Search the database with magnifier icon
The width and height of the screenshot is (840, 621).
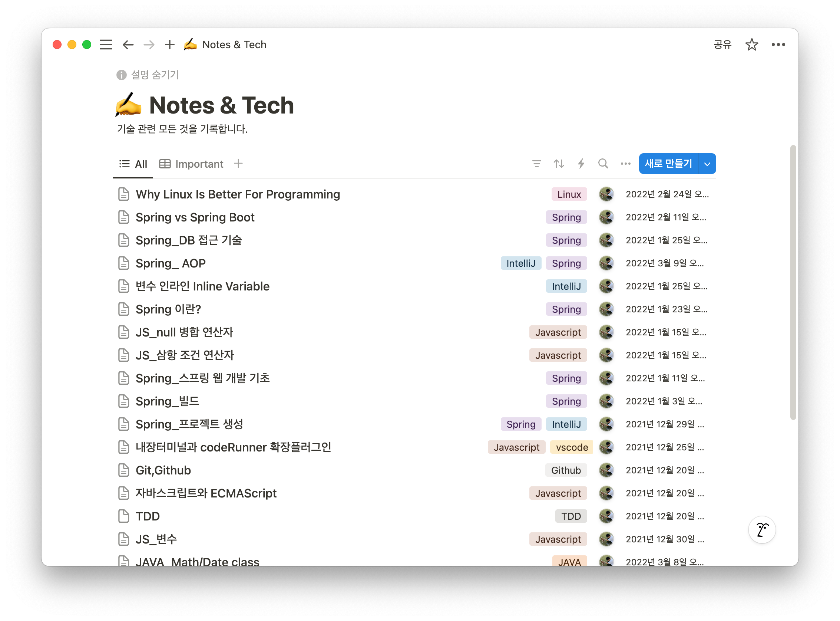(603, 164)
